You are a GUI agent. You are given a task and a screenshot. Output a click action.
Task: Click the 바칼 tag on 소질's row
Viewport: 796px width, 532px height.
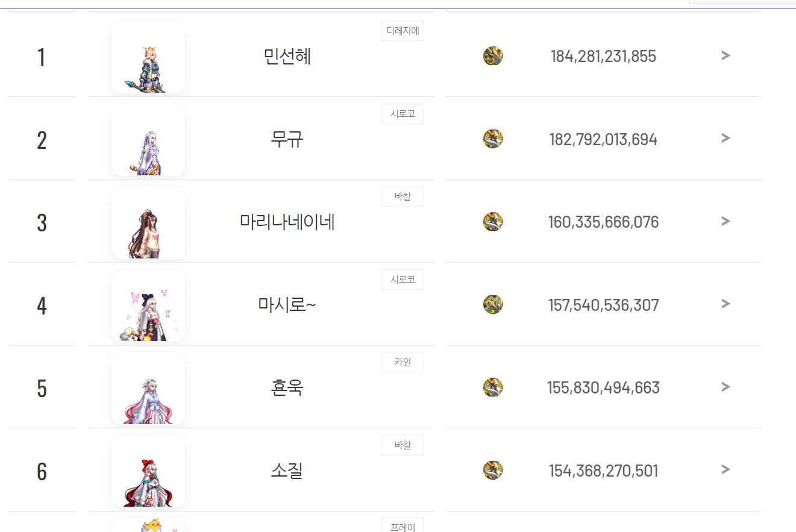[x=403, y=445]
